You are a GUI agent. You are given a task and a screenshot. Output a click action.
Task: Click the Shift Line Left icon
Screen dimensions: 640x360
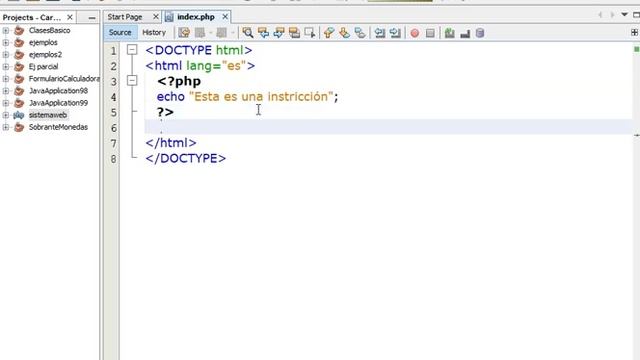380,33
